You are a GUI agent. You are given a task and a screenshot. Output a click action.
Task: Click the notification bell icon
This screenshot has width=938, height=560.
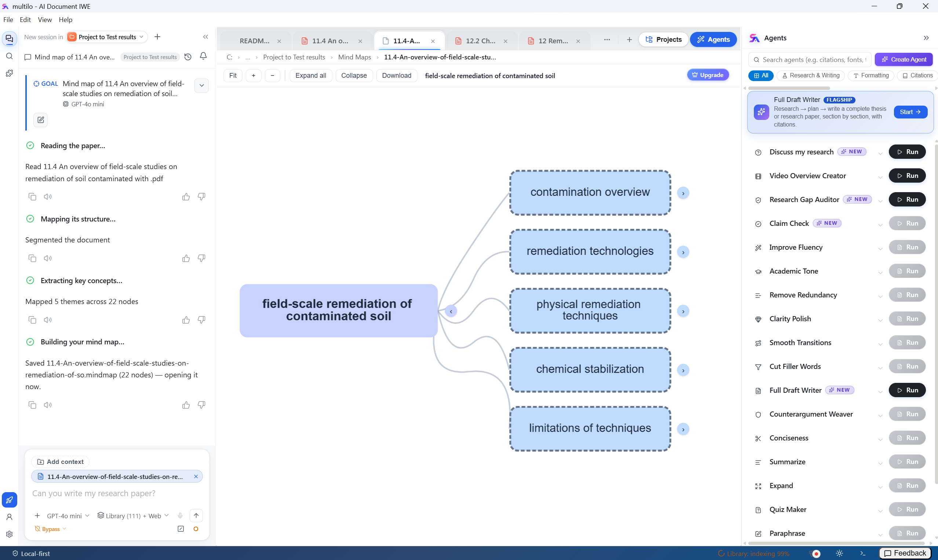(x=203, y=56)
